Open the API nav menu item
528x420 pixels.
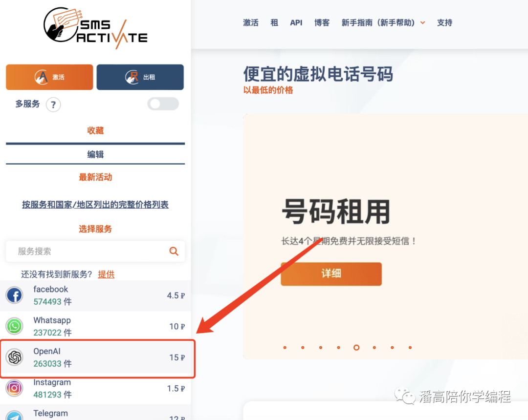(x=296, y=23)
